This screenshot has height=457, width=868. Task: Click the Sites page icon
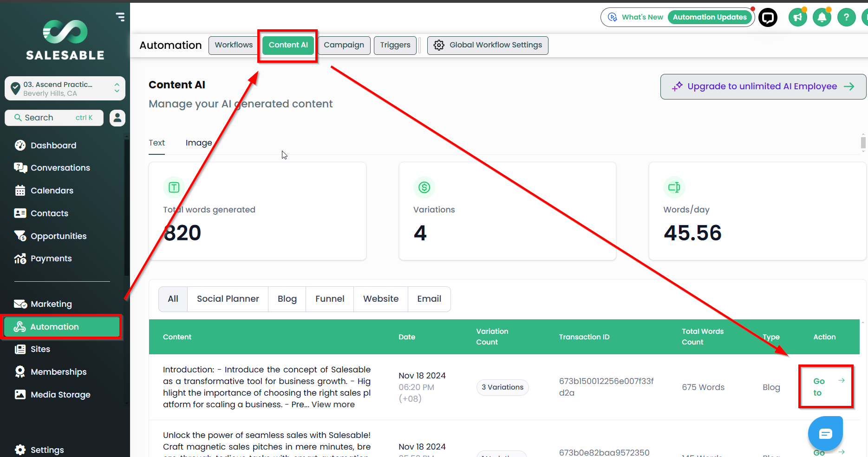pyautogui.click(x=20, y=349)
